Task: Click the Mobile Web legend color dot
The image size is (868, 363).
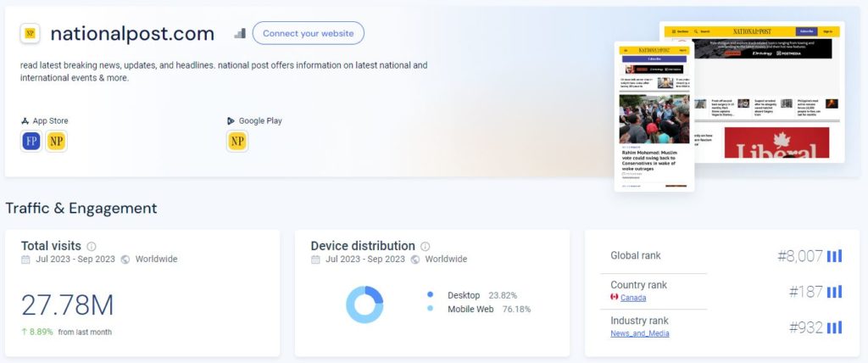Action: 430,309
